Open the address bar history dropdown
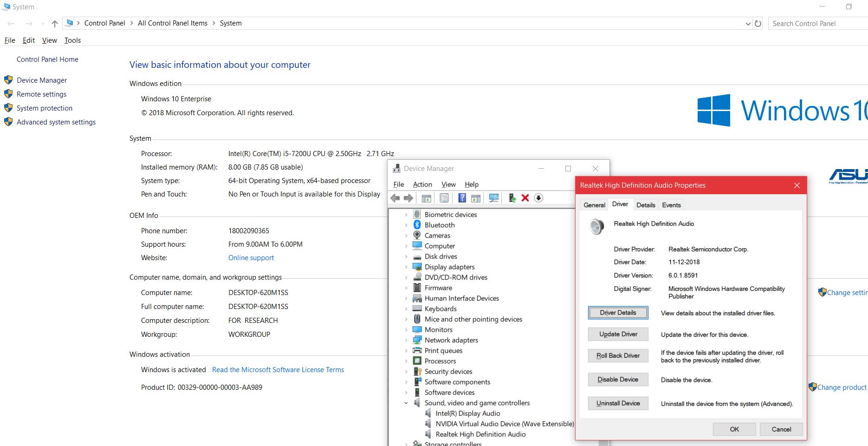The height and width of the screenshot is (446, 868). coord(748,23)
